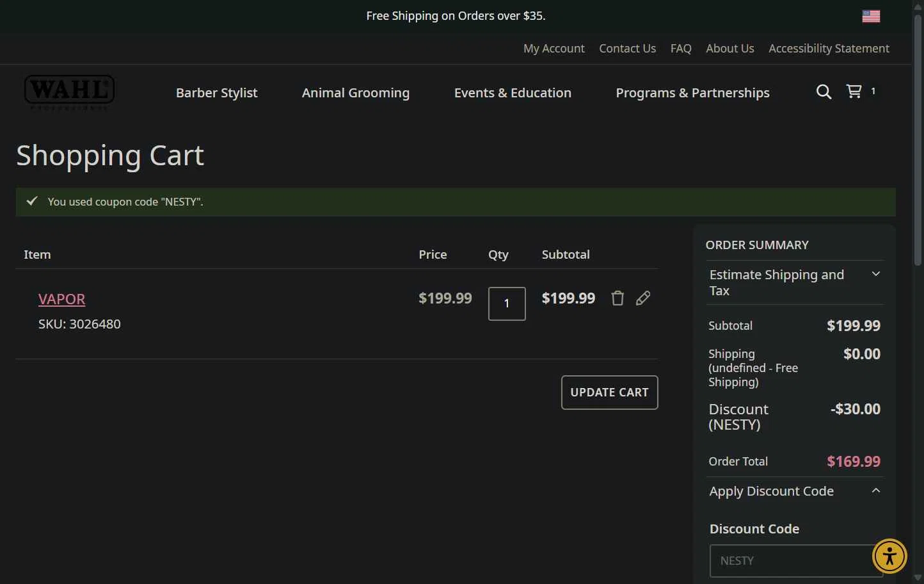Open the accessibility widget icon

coord(889,556)
